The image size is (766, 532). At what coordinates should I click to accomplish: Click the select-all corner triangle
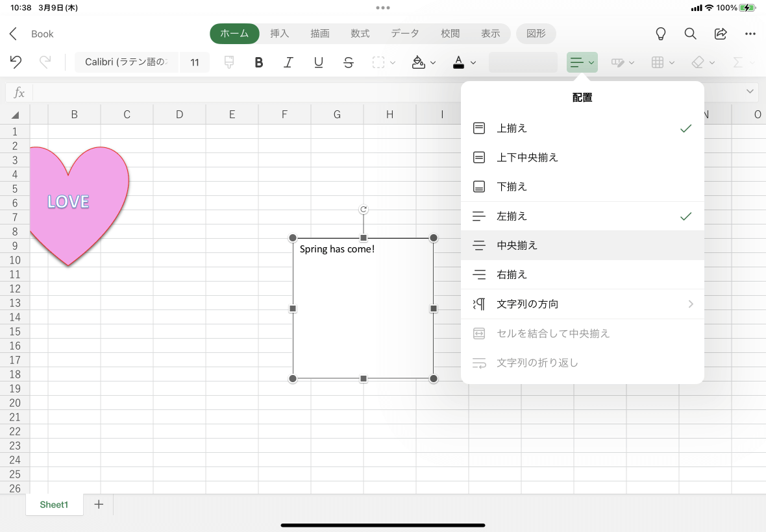click(15, 115)
